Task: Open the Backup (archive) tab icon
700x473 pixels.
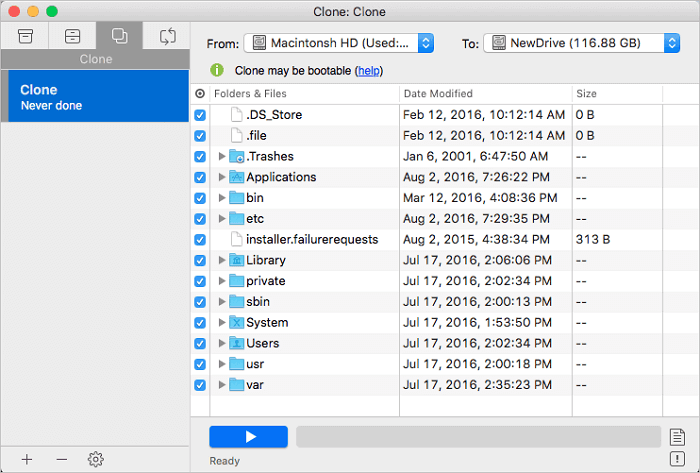Action: tap(26, 37)
